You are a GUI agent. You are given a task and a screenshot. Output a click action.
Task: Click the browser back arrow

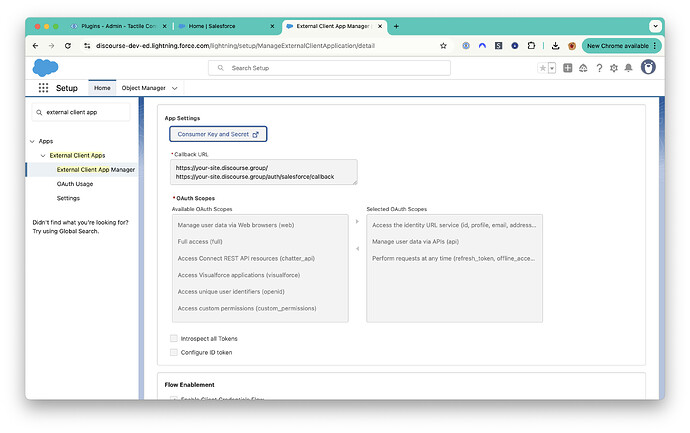click(x=36, y=46)
